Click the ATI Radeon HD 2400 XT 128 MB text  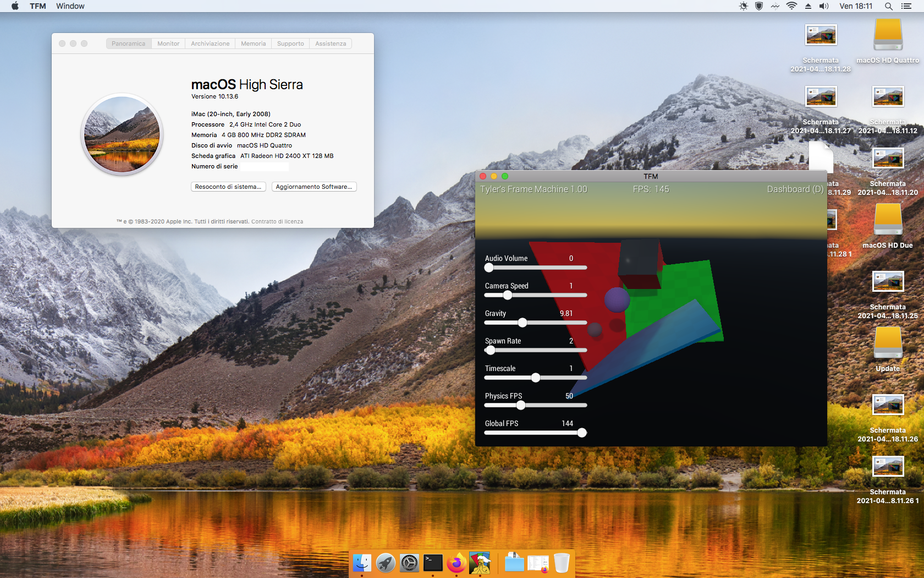tap(287, 156)
